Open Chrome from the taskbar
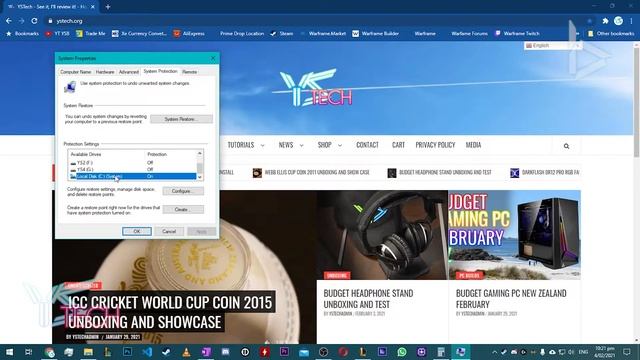Image resolution: width=640 pixels, height=360 pixels. (x=49, y=352)
